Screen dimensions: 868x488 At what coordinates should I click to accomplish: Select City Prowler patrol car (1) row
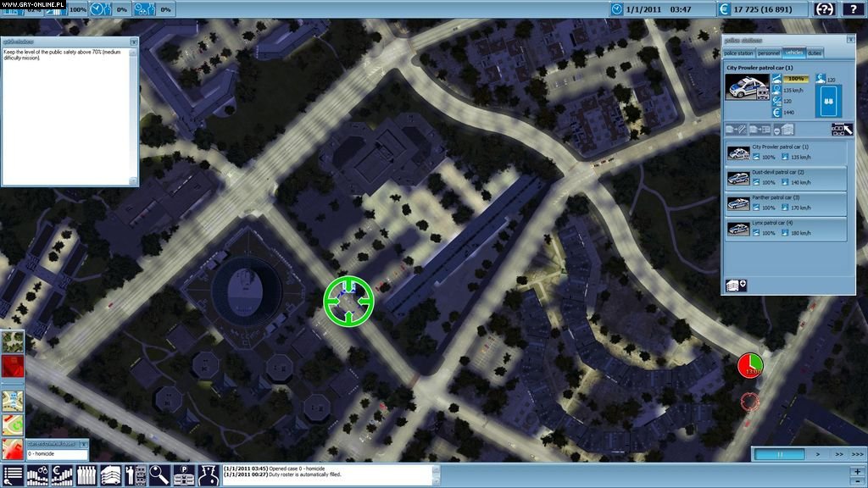[786, 152]
